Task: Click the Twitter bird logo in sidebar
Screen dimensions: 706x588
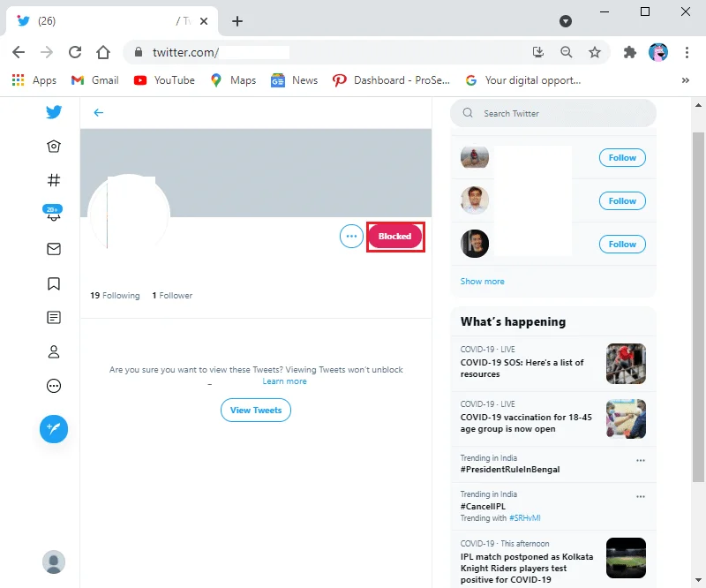Action: (x=54, y=112)
